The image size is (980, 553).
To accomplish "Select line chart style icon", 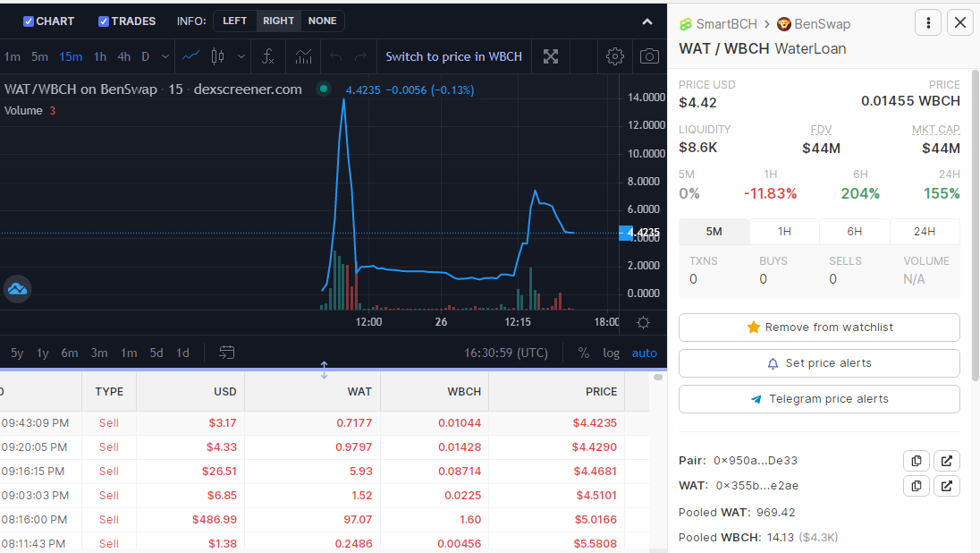I will 190,56.
